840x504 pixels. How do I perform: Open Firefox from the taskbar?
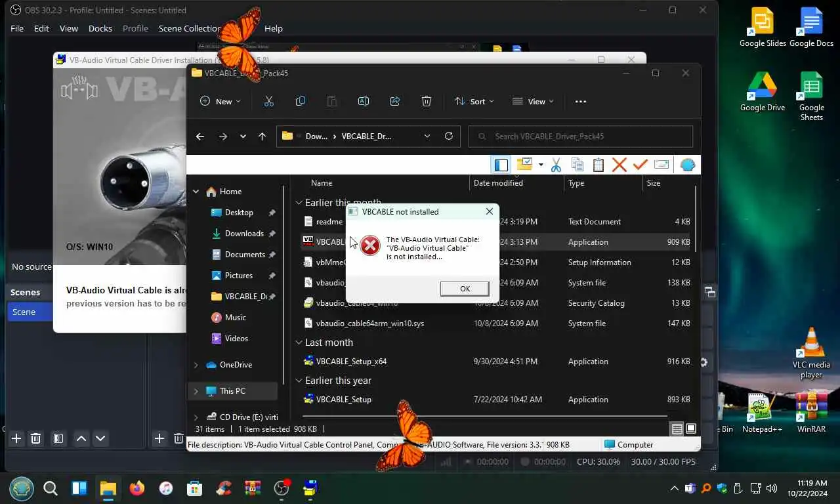136,488
